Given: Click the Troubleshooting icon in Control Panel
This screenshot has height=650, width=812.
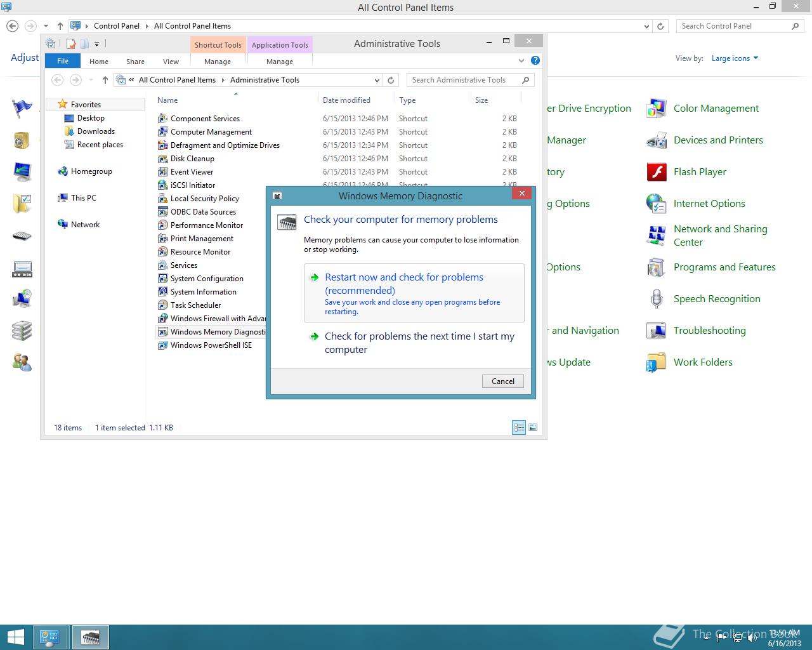Looking at the screenshot, I should coord(656,331).
